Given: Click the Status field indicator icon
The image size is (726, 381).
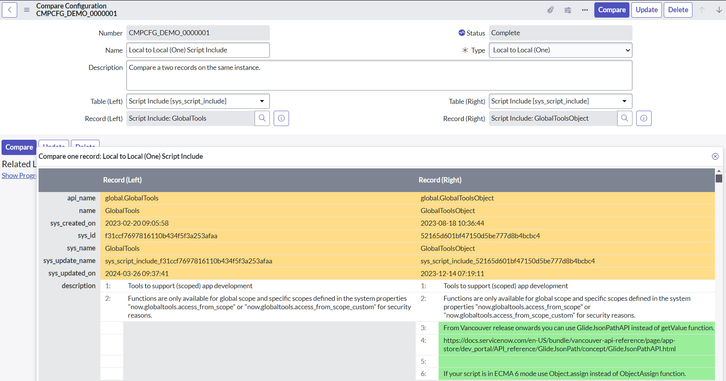Looking at the screenshot, I should [x=462, y=33].
